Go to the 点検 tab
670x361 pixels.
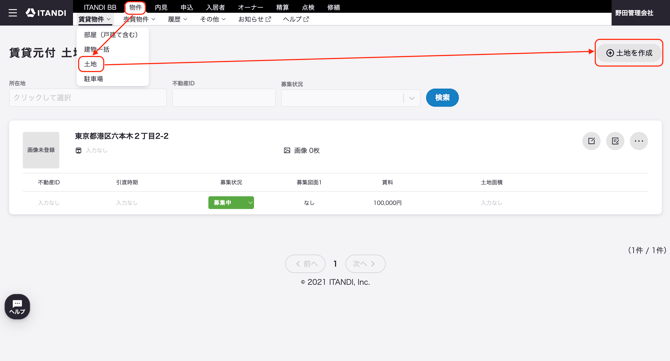(308, 7)
